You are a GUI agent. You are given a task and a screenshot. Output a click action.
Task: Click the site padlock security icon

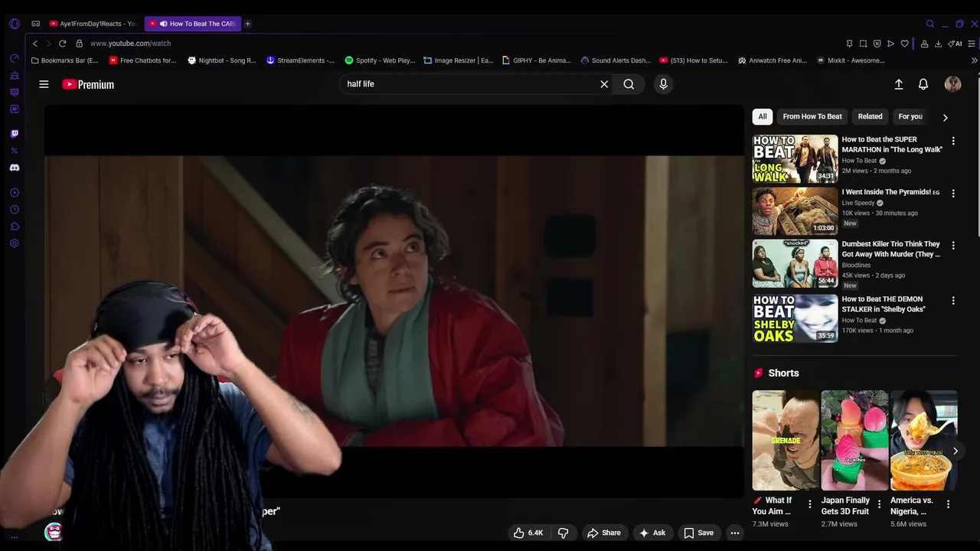click(x=79, y=44)
